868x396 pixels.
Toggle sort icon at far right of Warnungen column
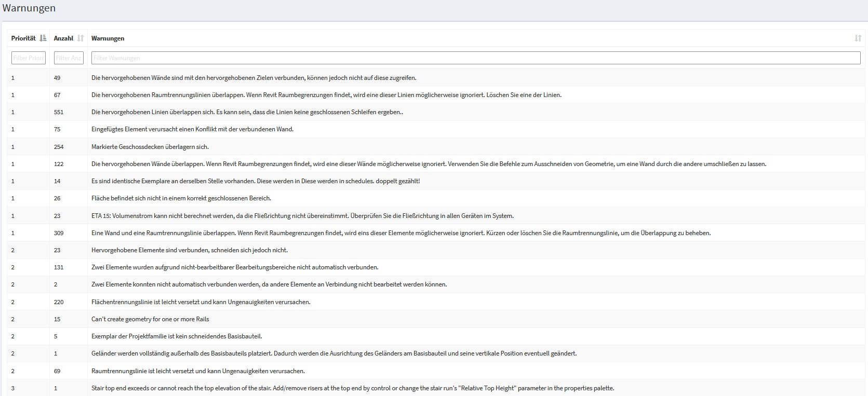click(858, 38)
